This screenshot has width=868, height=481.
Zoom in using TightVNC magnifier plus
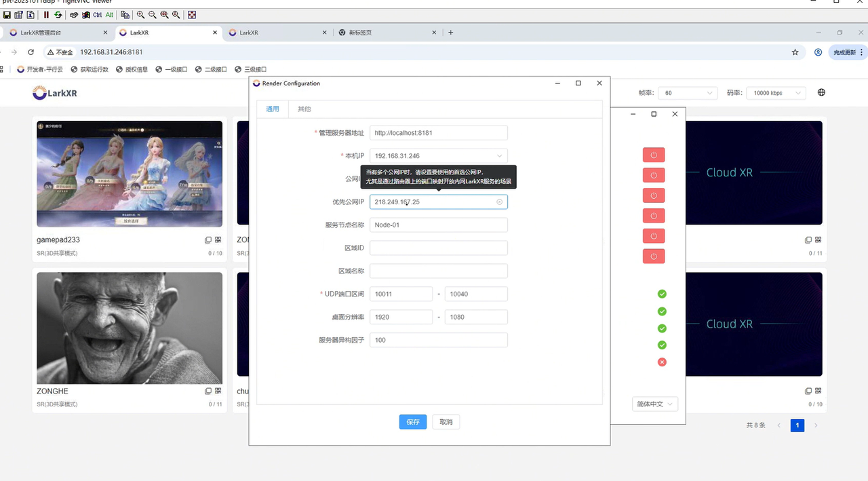tap(140, 14)
